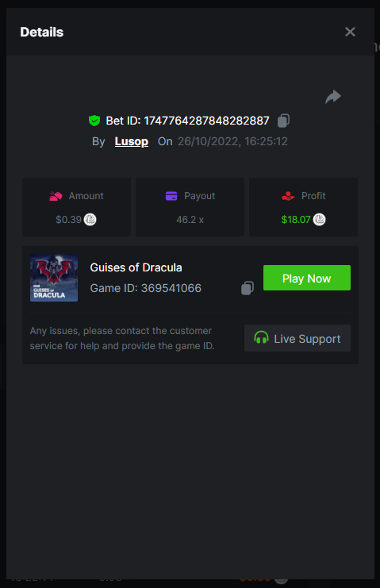Start the game with Play Now

click(307, 278)
